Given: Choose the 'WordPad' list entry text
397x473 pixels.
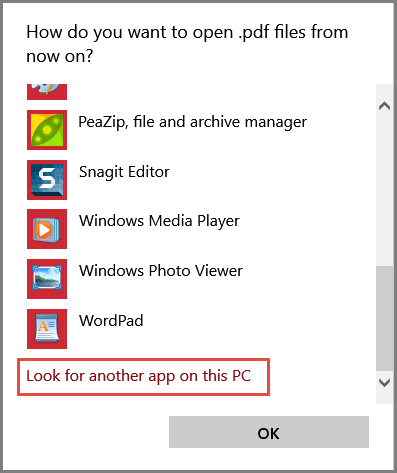Looking at the screenshot, I should pyautogui.click(x=111, y=321).
